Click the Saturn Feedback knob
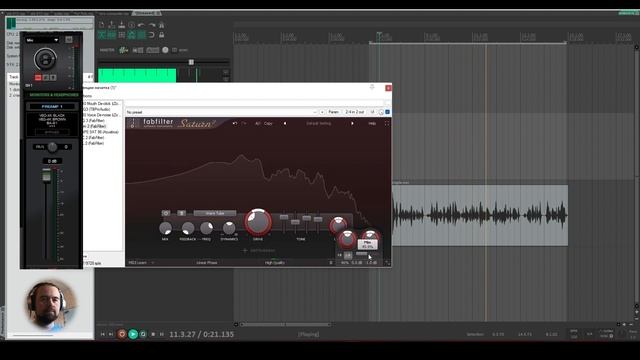Viewport: 640px width, 360px height. (188, 228)
